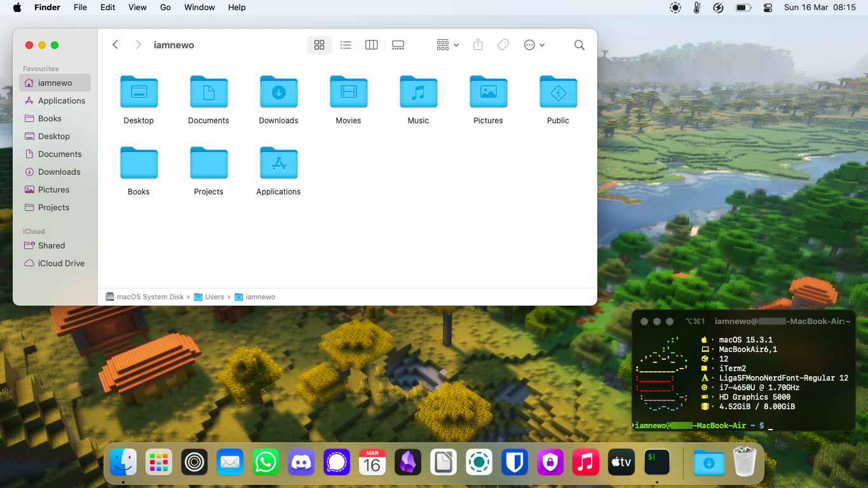Switch to list view in Finder toolbar
The height and width of the screenshot is (488, 868).
pyautogui.click(x=346, y=44)
